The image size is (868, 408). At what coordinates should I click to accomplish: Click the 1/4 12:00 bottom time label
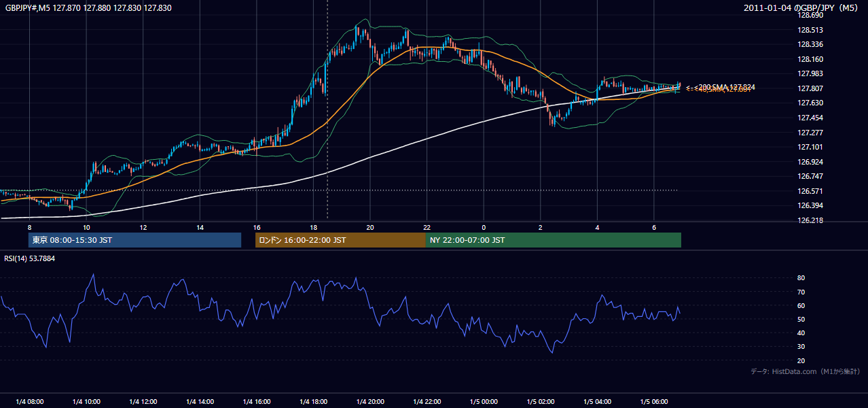143,401
